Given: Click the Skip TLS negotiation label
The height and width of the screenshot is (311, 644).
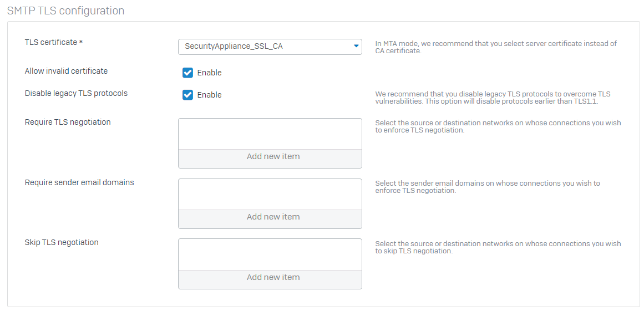Looking at the screenshot, I should pyautogui.click(x=62, y=242).
